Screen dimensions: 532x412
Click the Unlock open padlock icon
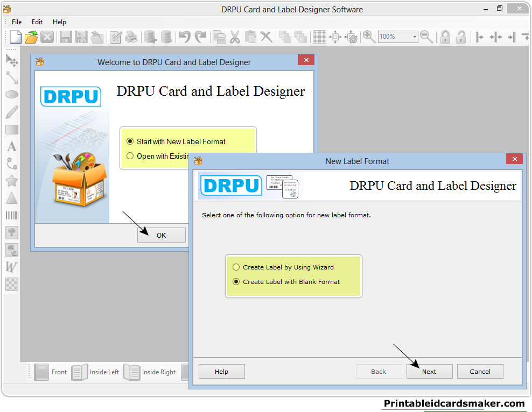click(461, 37)
